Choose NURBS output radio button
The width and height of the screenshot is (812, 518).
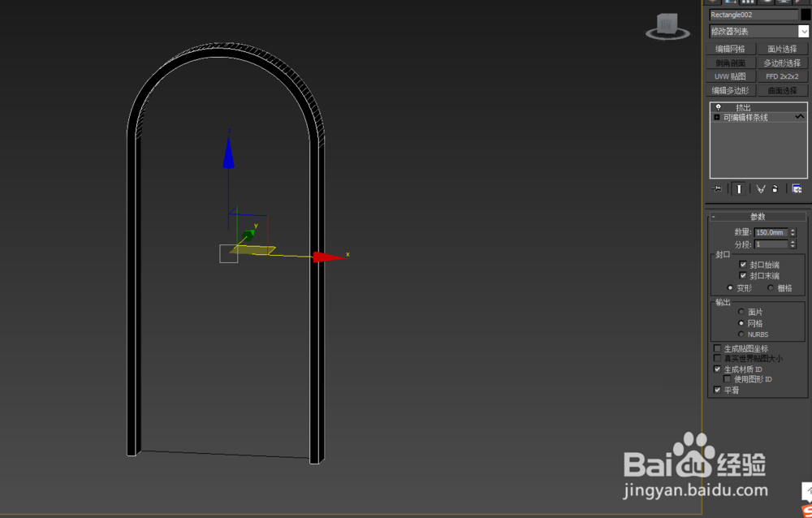tap(741, 335)
